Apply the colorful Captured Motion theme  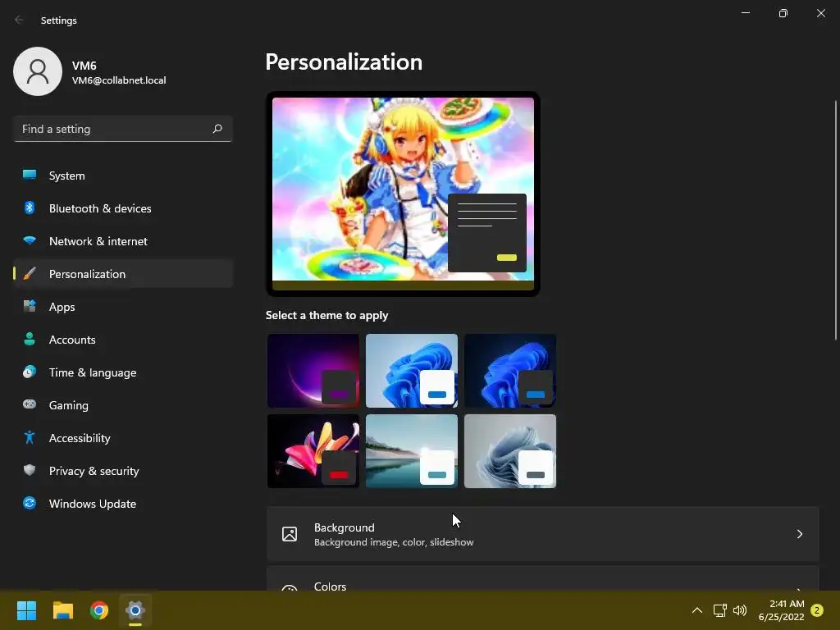click(x=313, y=451)
